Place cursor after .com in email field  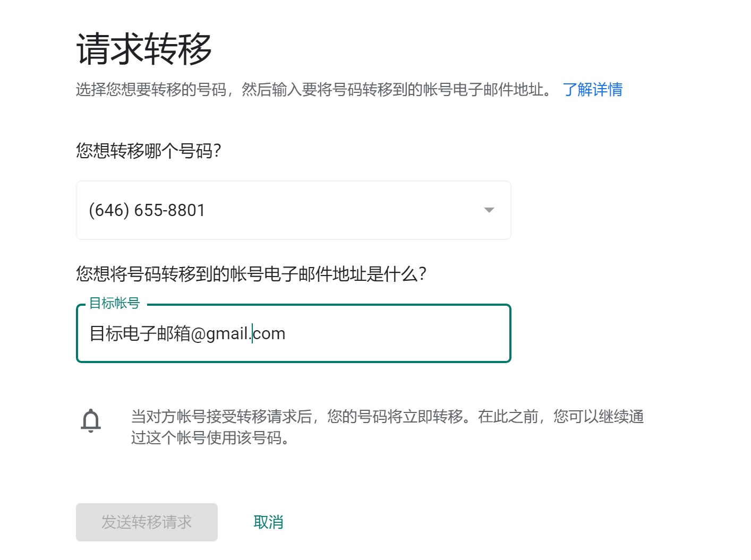pos(286,334)
